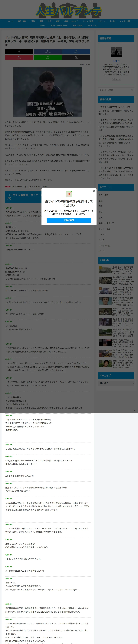138x644 pixels.
Task: Copy the article link with the コピー button
Action: [x=76, y=58]
